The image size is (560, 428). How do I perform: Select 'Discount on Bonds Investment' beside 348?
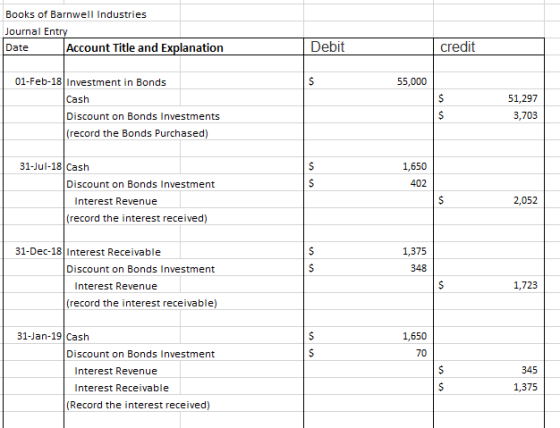pyautogui.click(x=140, y=269)
